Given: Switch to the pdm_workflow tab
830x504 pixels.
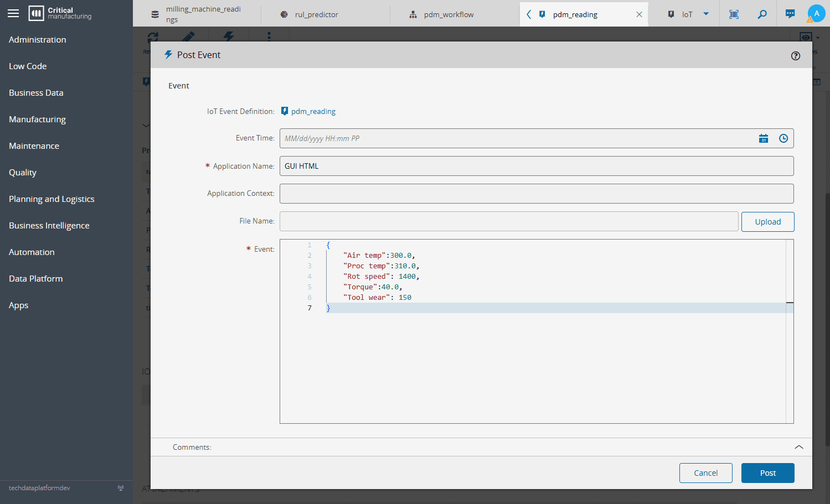Looking at the screenshot, I should click(x=448, y=14).
